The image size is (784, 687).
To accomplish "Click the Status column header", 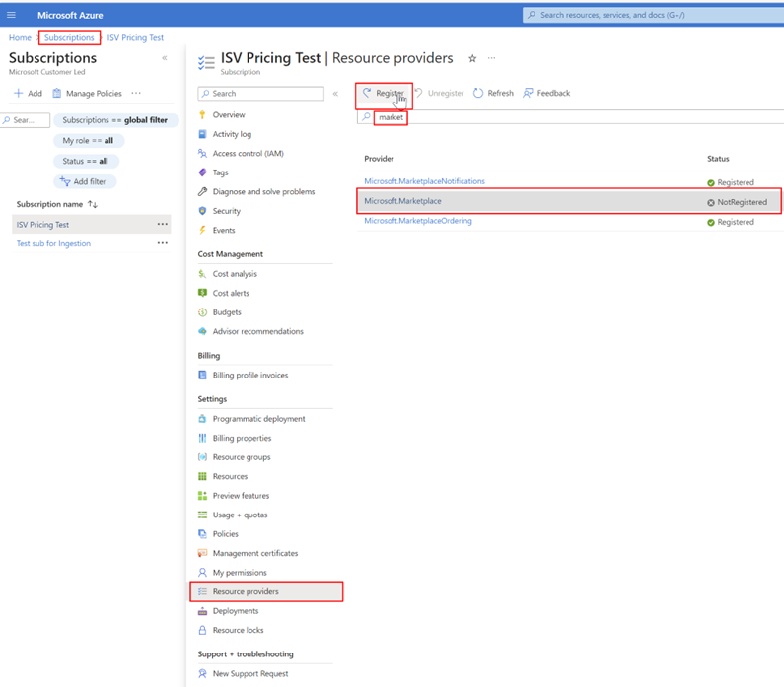I will (718, 159).
